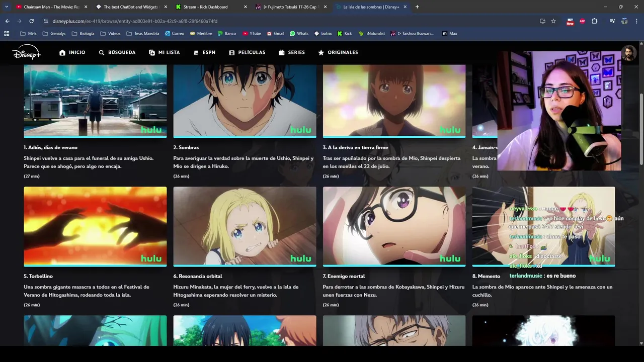Open the Chrome profile icon
This screenshot has height=362, width=644.
624,21
